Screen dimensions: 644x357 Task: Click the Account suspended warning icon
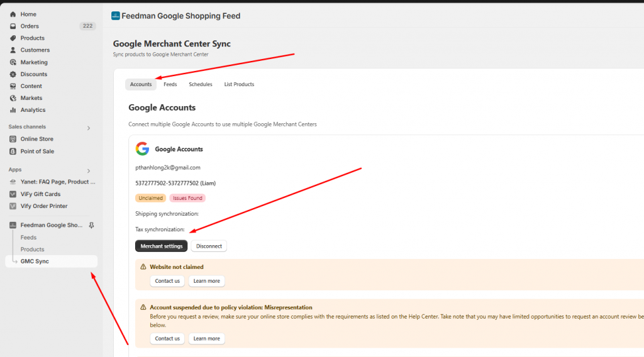click(x=143, y=307)
